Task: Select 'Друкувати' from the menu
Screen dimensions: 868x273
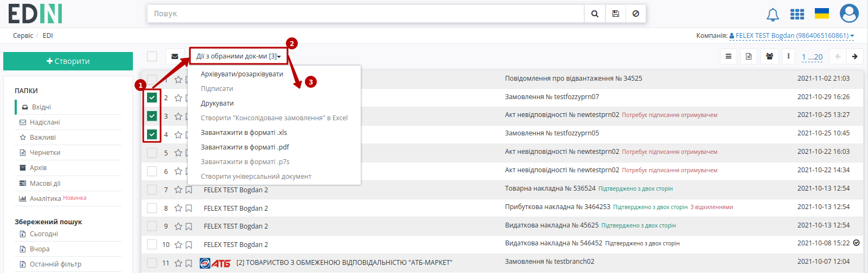Action: click(x=217, y=103)
